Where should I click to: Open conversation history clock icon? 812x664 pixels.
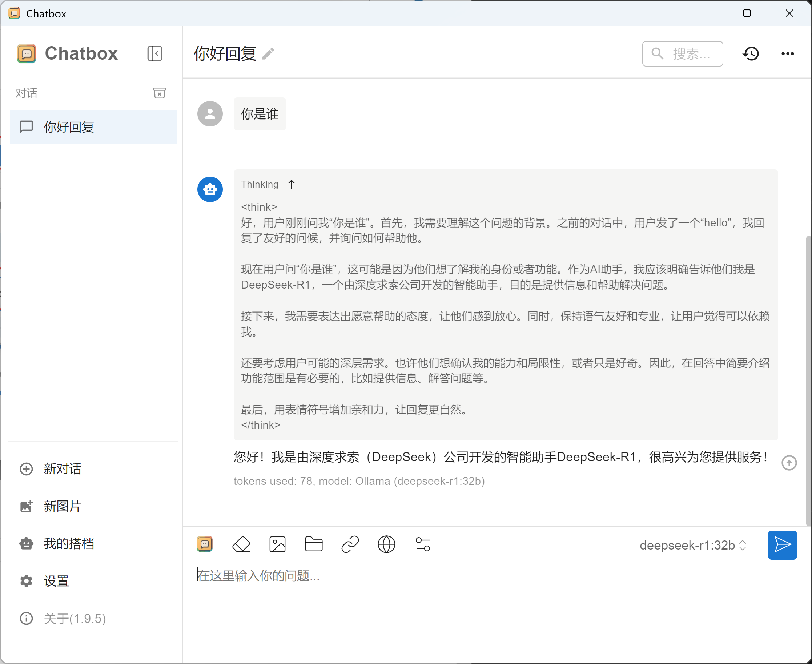click(x=751, y=54)
